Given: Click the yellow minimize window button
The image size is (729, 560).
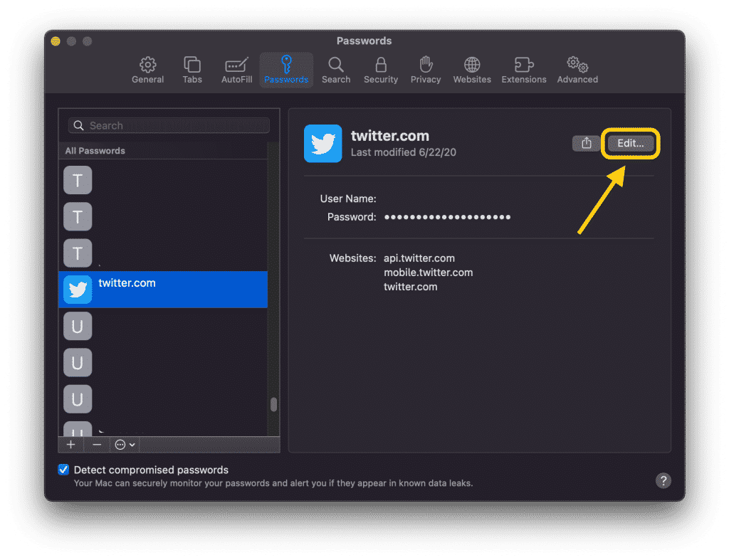Looking at the screenshot, I should pos(56,41).
